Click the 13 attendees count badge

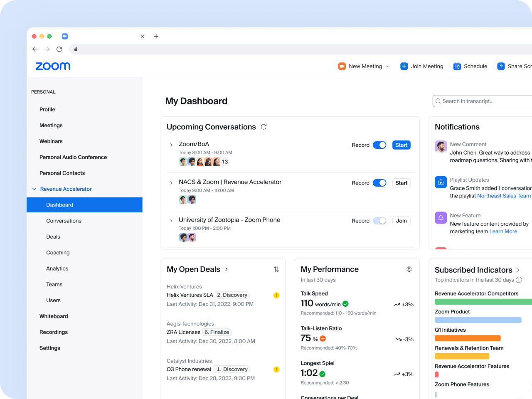[225, 162]
